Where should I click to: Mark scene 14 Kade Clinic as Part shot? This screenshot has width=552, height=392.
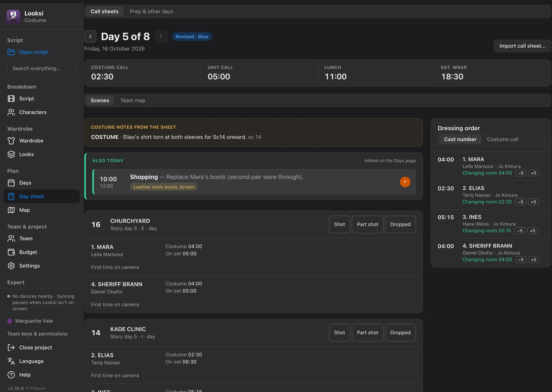(367, 333)
